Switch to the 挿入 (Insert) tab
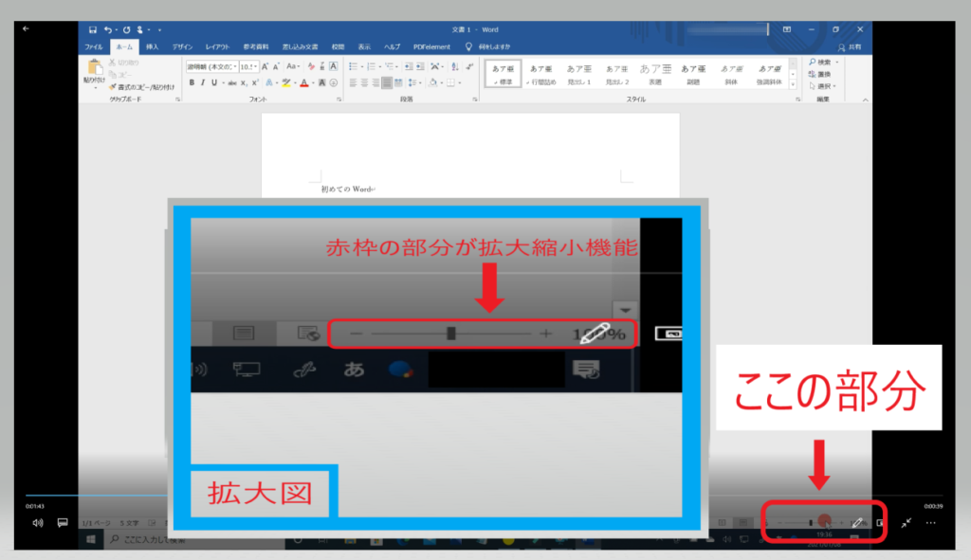 tap(153, 46)
